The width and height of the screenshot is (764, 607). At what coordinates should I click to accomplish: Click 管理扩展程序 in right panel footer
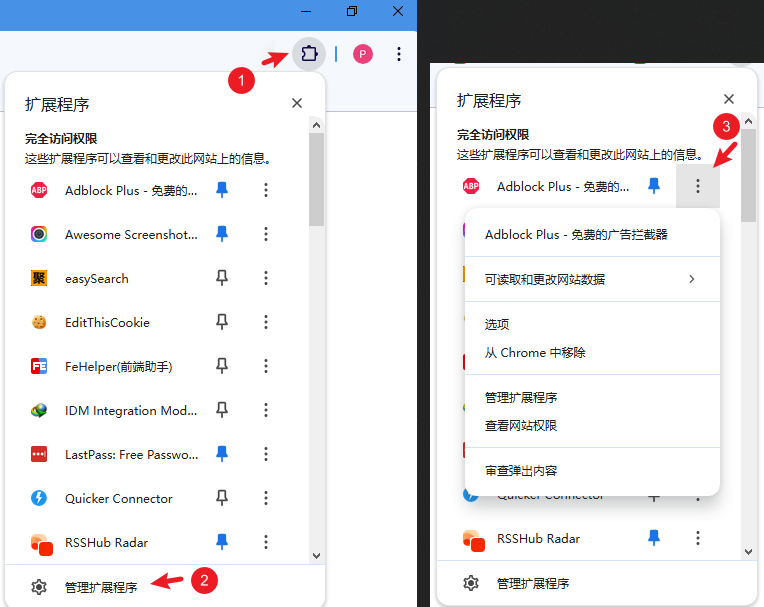pyautogui.click(x=533, y=584)
